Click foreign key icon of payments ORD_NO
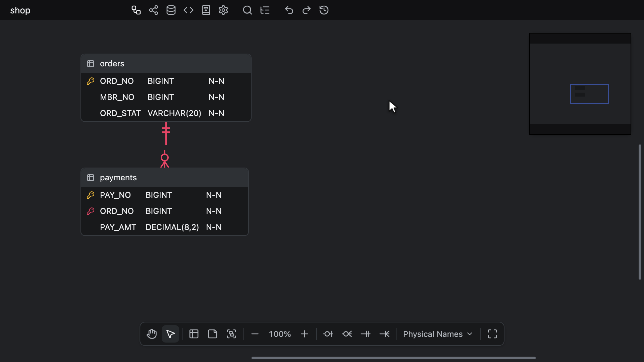644x362 pixels. tap(91, 211)
